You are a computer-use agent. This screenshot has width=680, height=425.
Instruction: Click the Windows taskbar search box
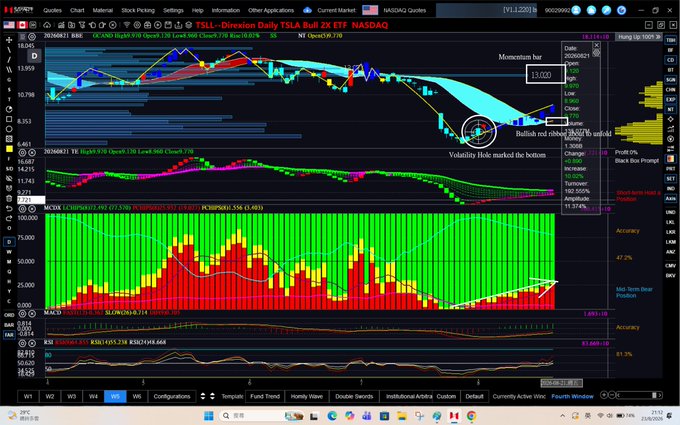(261, 416)
